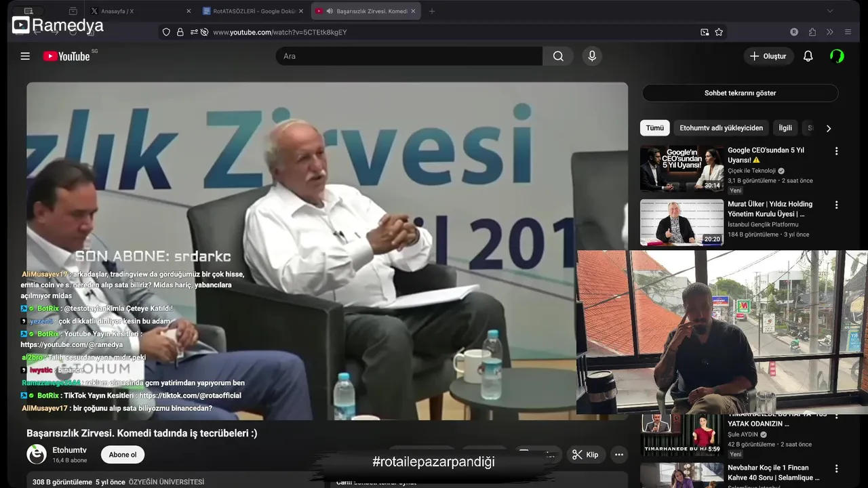
Task: Select the Etohumtv adlı yükleyiciden chip
Action: click(x=721, y=127)
